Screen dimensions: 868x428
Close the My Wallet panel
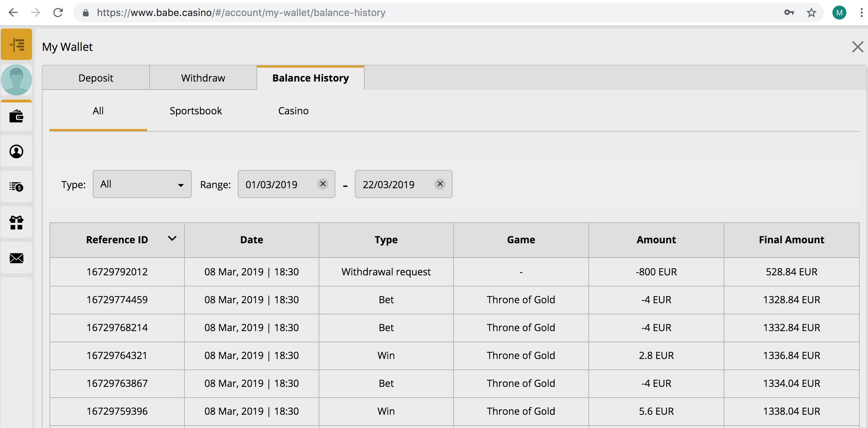tap(858, 47)
